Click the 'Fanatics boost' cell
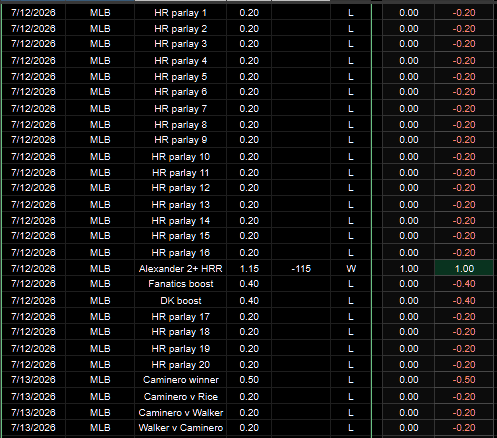Screen dimensions: 497x438 tap(180, 284)
